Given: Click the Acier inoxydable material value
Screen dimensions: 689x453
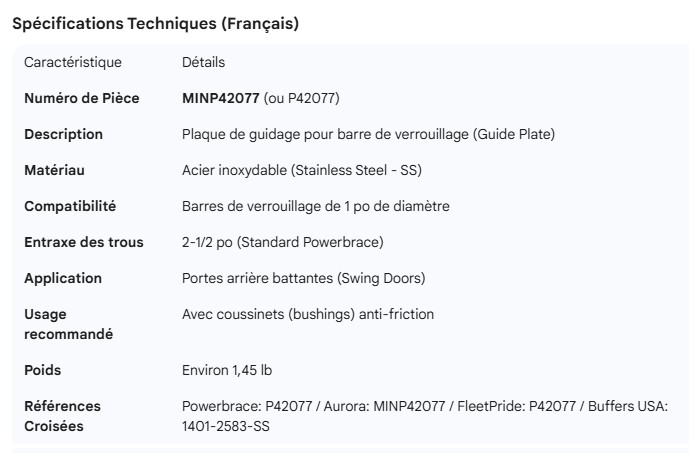Looking at the screenshot, I should 301,170.
